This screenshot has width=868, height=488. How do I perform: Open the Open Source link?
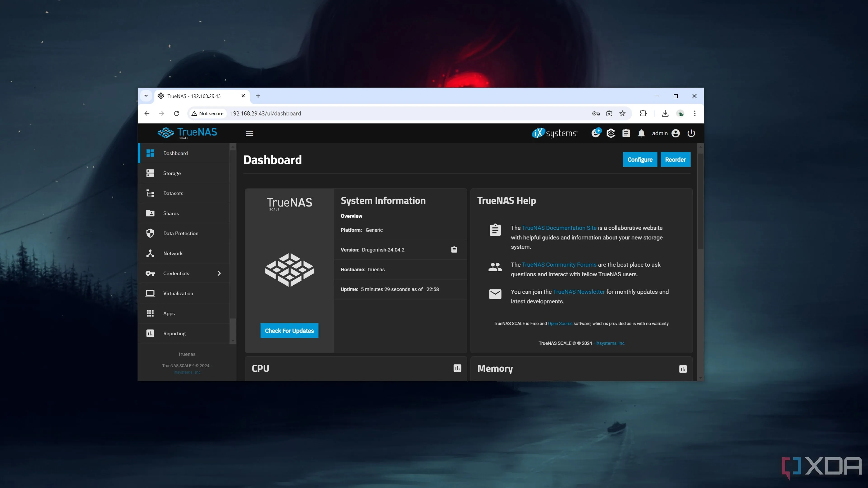click(560, 324)
